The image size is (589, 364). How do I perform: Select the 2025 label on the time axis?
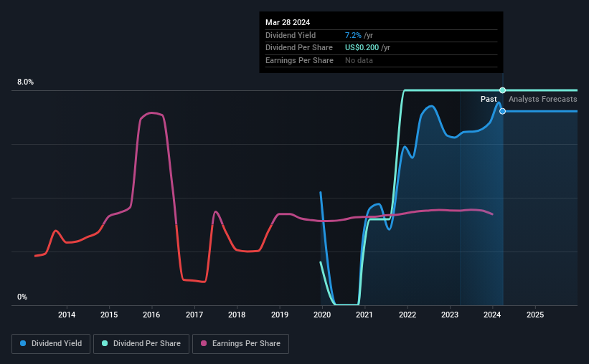[x=535, y=315]
